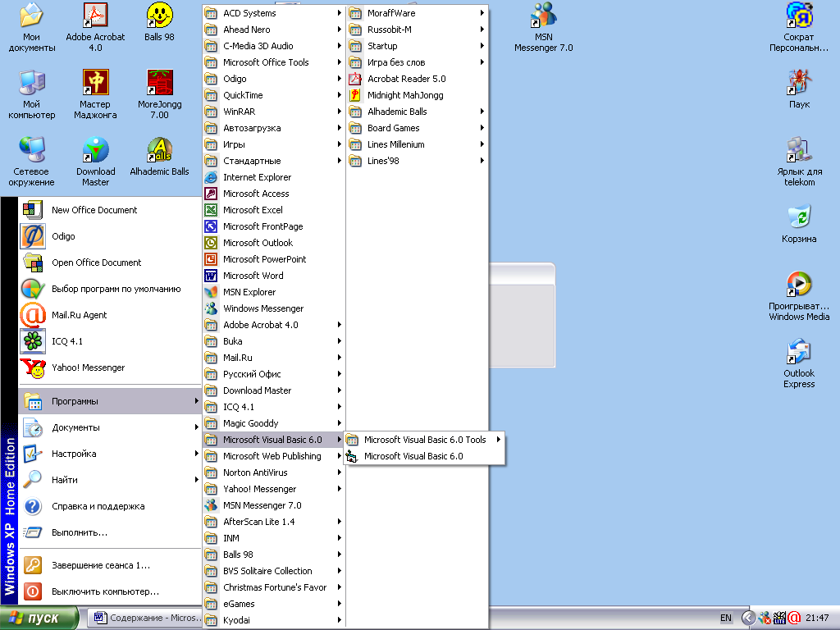
Task: Choose Microsoft Access in Programs menu
Action: tap(274, 194)
